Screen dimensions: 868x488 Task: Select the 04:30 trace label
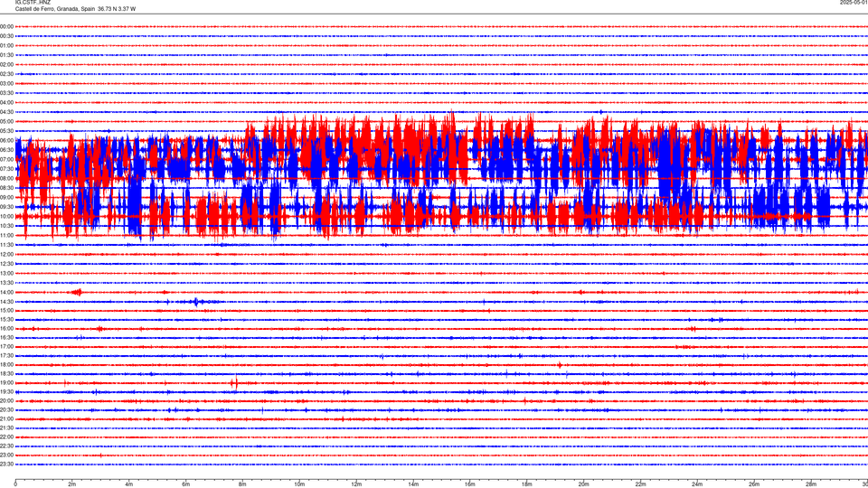pyautogui.click(x=6, y=112)
